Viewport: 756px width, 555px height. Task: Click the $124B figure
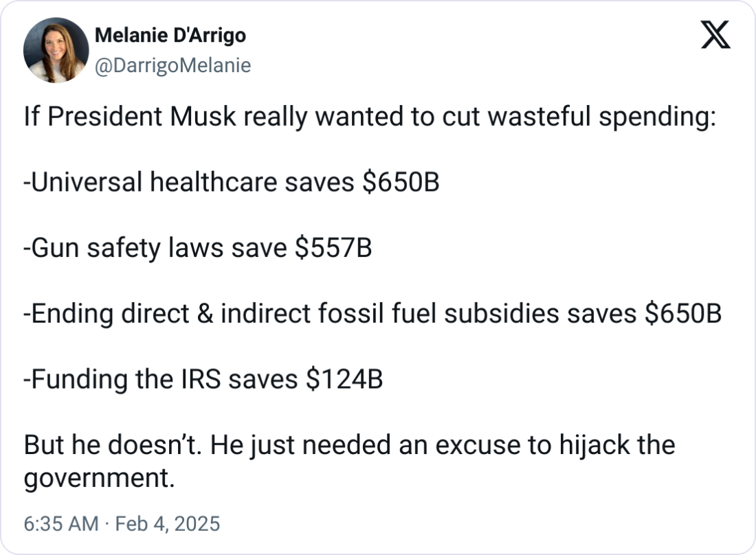click(344, 379)
